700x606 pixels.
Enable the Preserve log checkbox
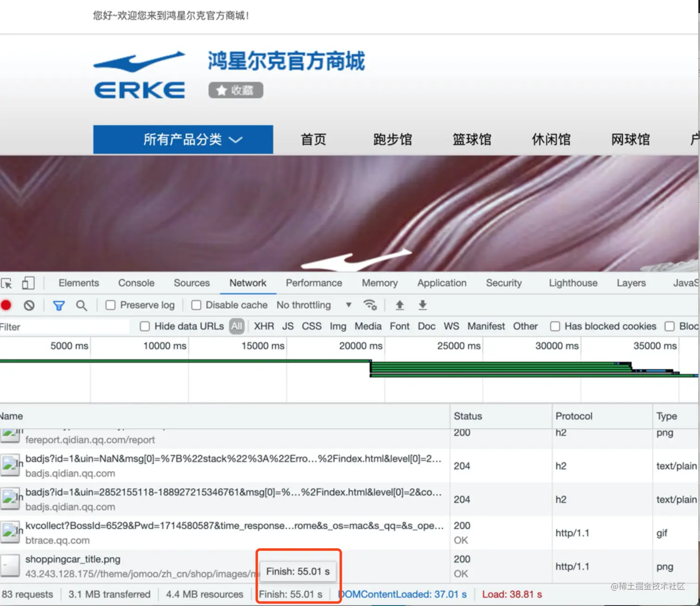[x=110, y=305]
